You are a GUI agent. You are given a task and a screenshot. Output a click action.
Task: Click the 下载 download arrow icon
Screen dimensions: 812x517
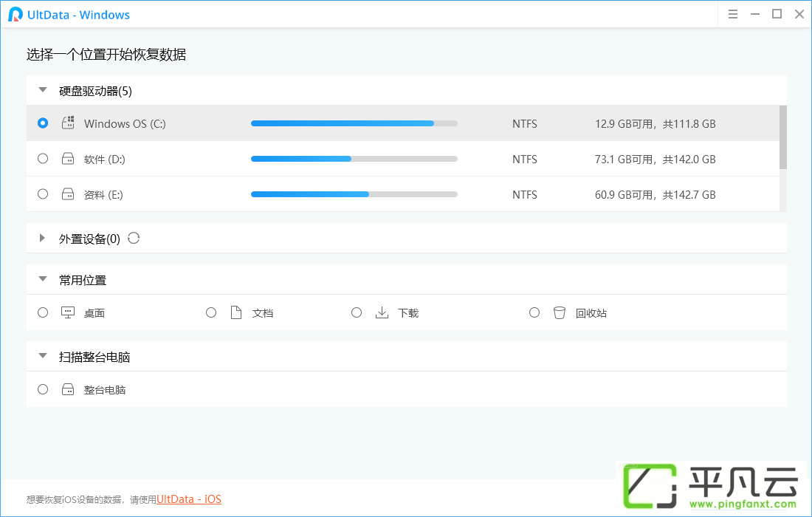[x=382, y=312]
